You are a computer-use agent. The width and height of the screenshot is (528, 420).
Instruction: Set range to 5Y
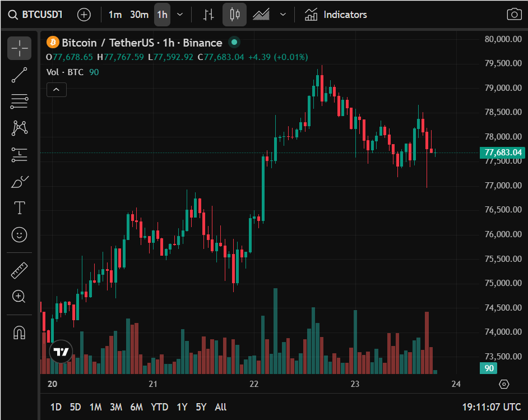click(x=201, y=407)
